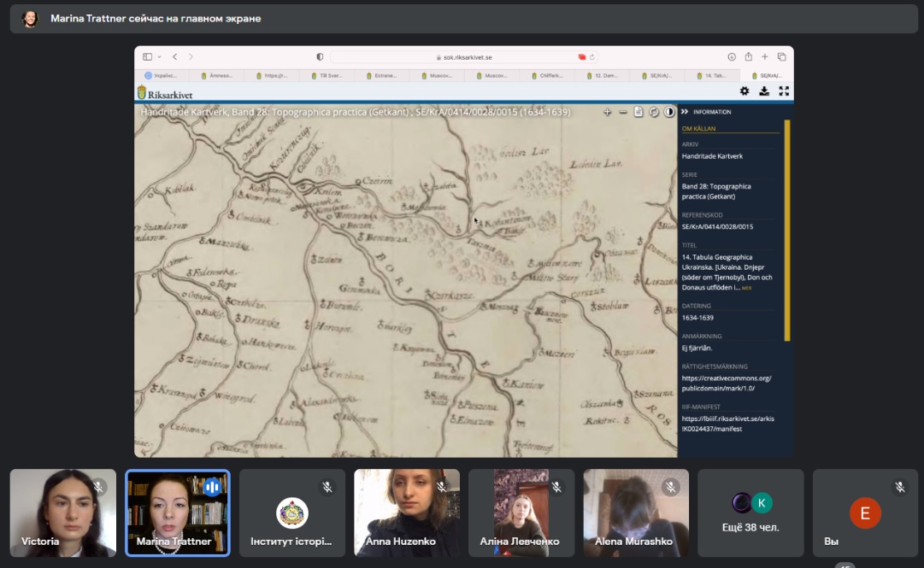Switch to the 'Extrane...' tab
Screen dimensions: 924x568
(382, 75)
